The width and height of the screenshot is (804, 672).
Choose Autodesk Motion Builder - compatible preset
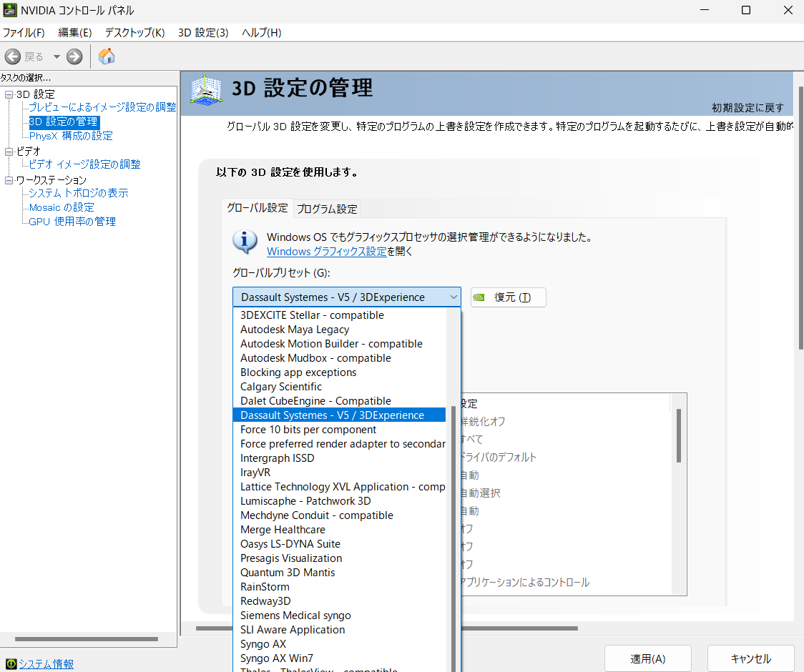[x=340, y=344]
